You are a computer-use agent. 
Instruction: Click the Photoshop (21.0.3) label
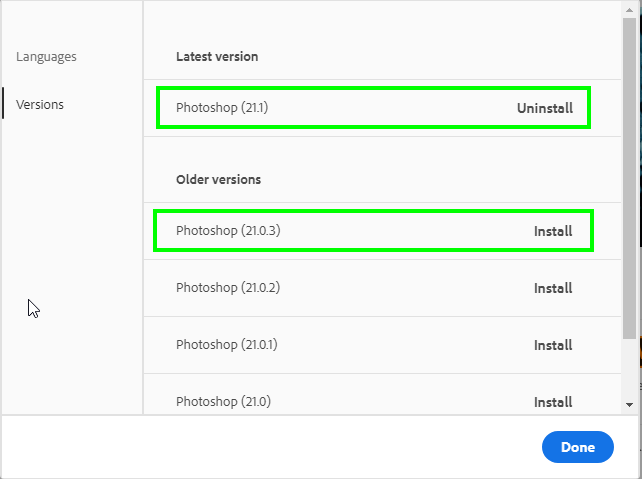pos(227,231)
